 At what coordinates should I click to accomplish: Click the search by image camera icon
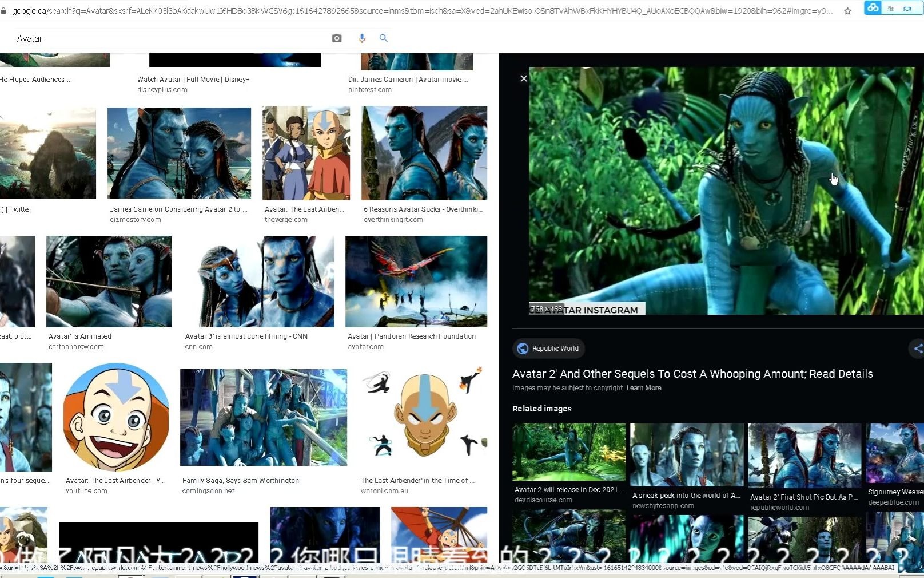337,38
